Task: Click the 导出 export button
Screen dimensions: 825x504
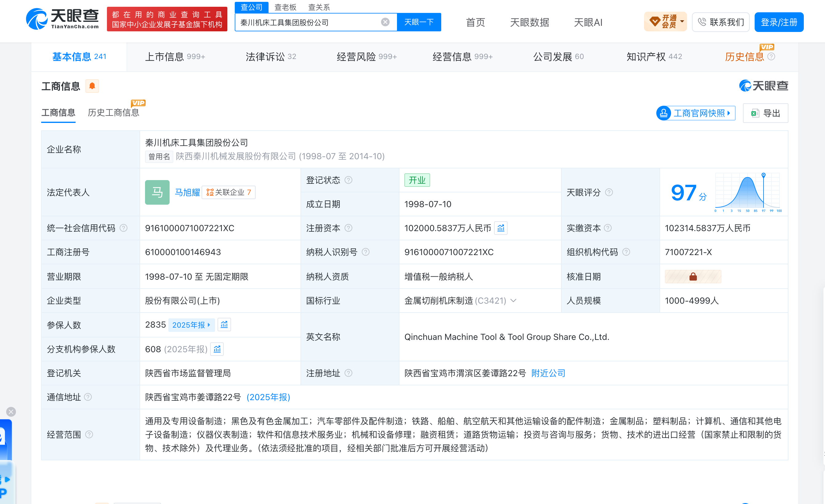Action: 765,113
